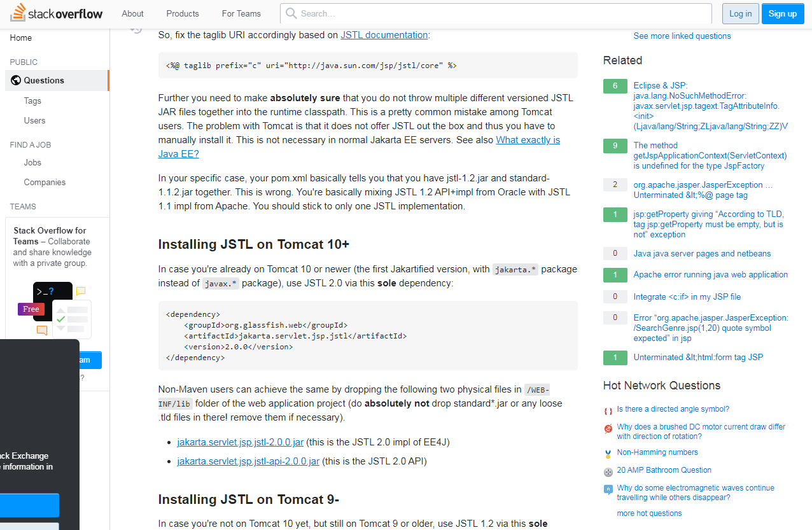
Task: Open the Products menu
Action: coord(183,13)
